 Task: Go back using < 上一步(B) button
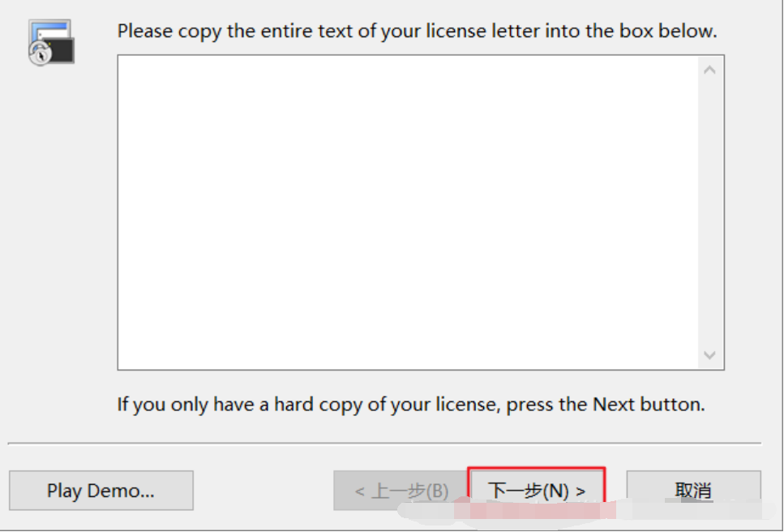(x=401, y=491)
